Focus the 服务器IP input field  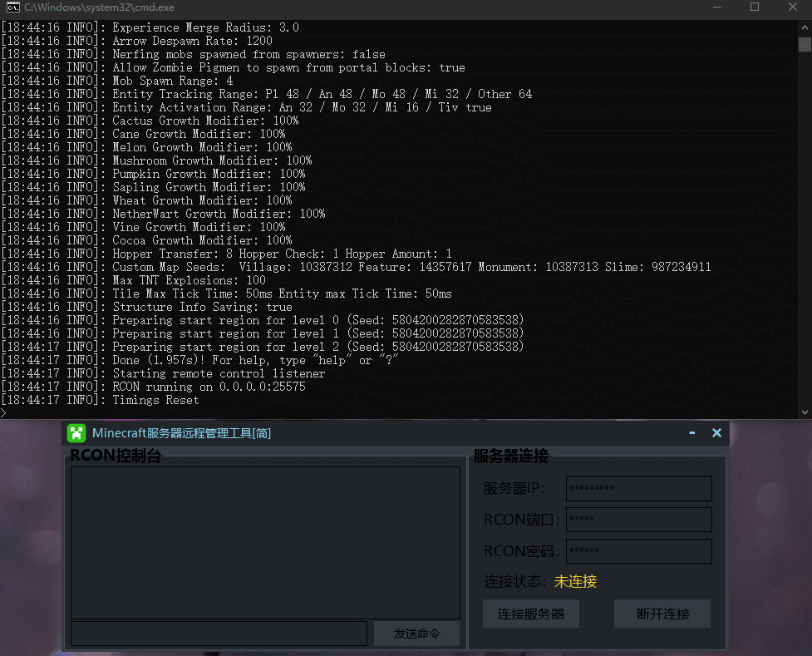[638, 489]
